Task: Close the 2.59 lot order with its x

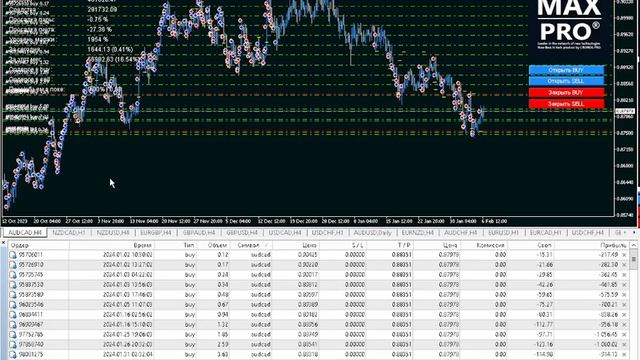Action: point(624,344)
